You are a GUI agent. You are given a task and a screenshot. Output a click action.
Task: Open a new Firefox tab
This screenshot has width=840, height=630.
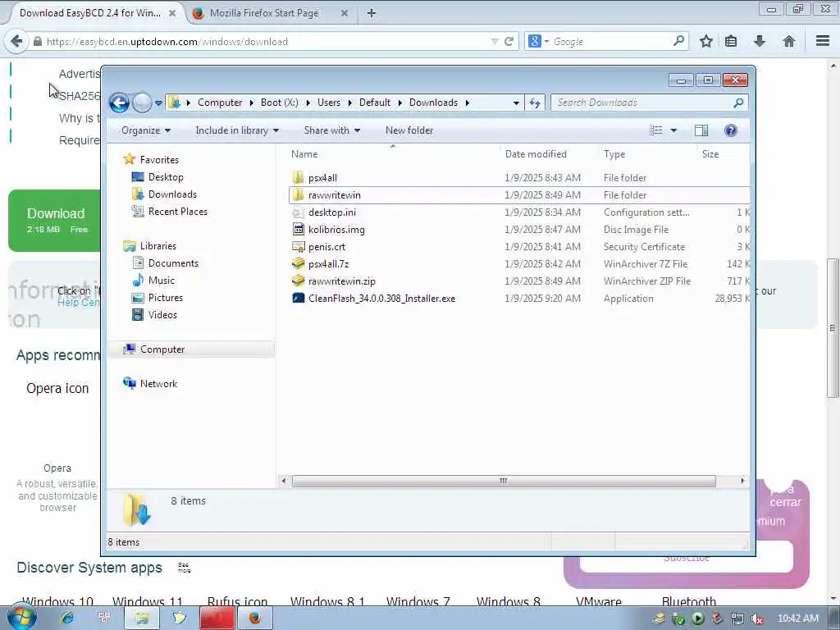372,13
